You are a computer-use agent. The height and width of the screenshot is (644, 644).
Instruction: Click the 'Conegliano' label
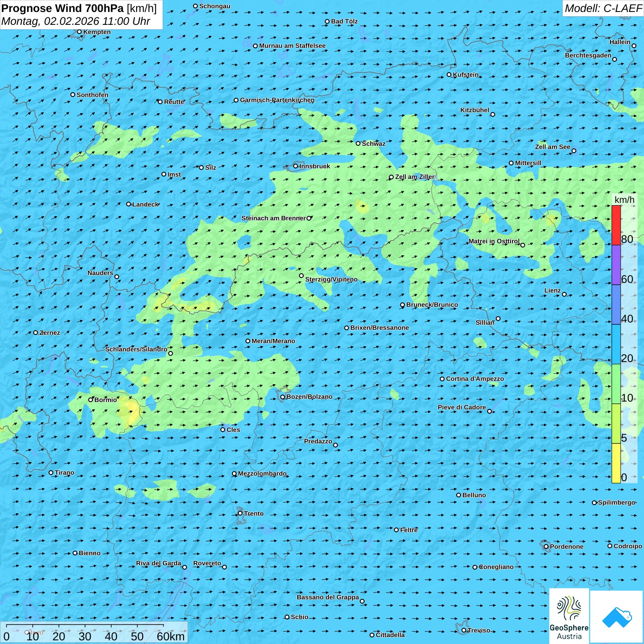pos(496,567)
